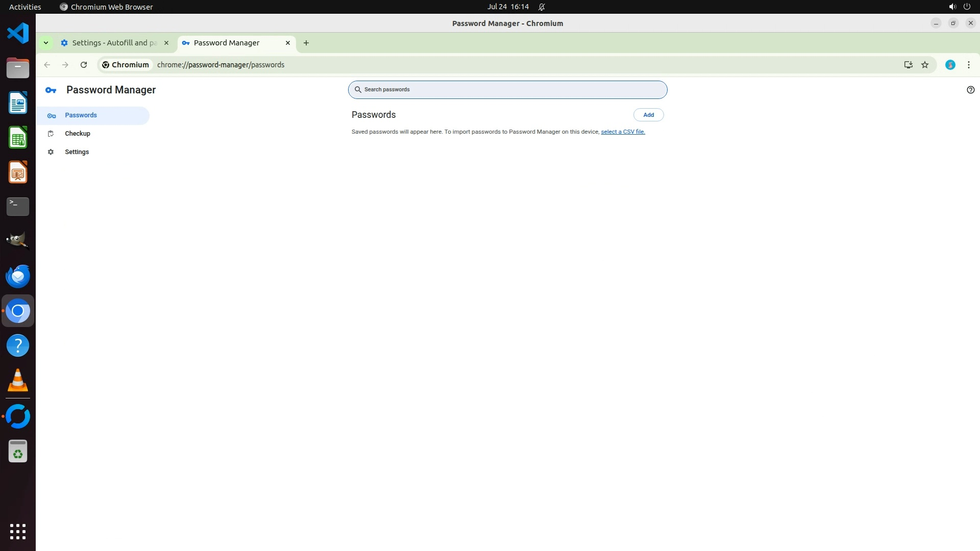Reload the page
The height and width of the screenshot is (551, 980).
[84, 65]
